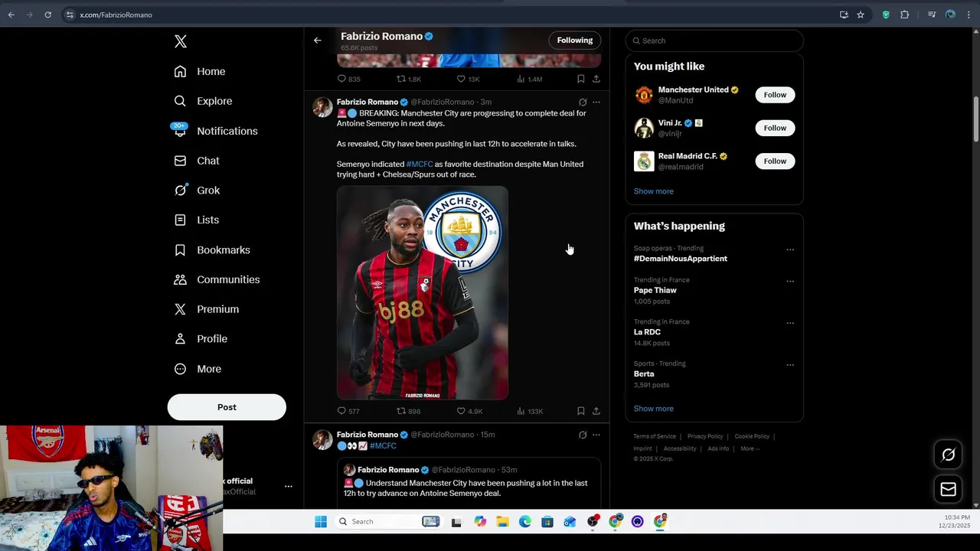View analytics showing 1.4M views
The width and height of the screenshot is (980, 551).
pyautogui.click(x=530, y=79)
